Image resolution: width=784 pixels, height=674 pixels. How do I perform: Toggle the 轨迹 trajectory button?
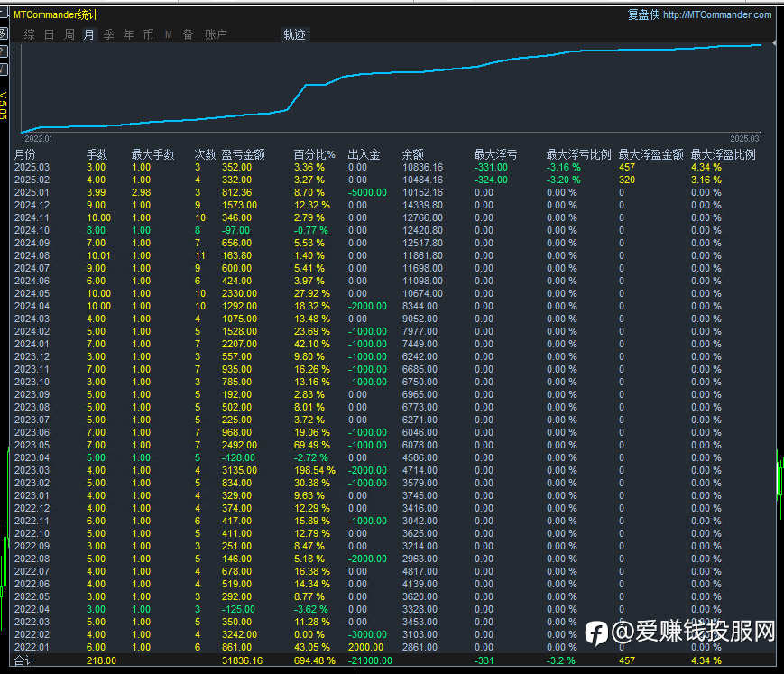click(x=294, y=34)
